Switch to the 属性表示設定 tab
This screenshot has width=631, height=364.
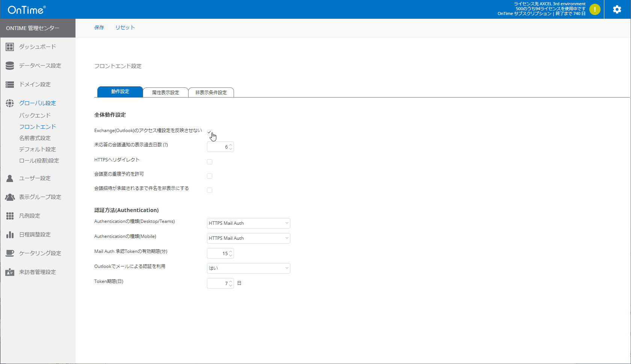(x=166, y=92)
